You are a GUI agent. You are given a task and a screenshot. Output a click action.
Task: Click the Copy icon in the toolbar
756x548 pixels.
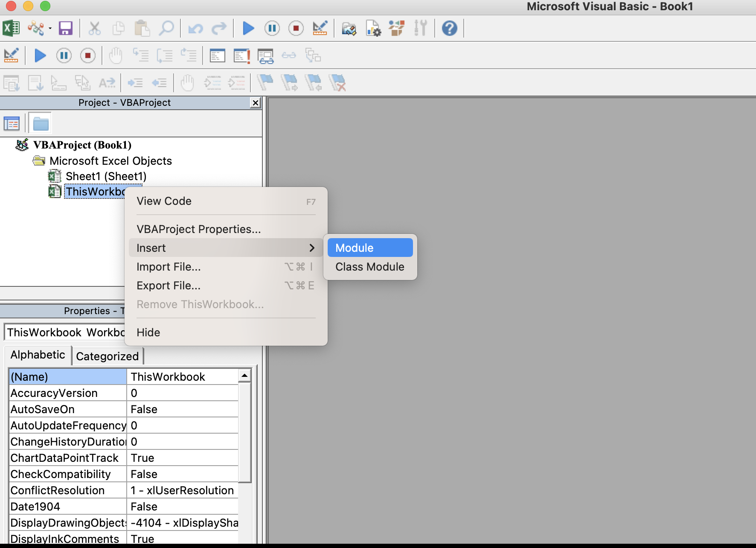click(x=118, y=29)
